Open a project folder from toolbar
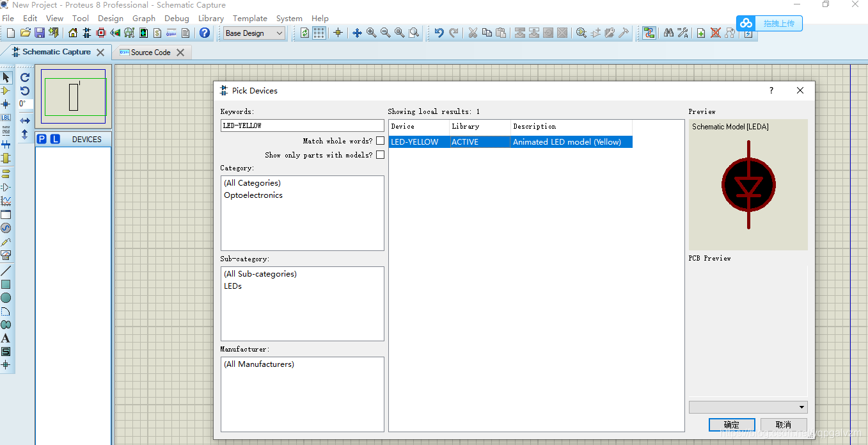Viewport: 868px width, 445px height. [26, 33]
